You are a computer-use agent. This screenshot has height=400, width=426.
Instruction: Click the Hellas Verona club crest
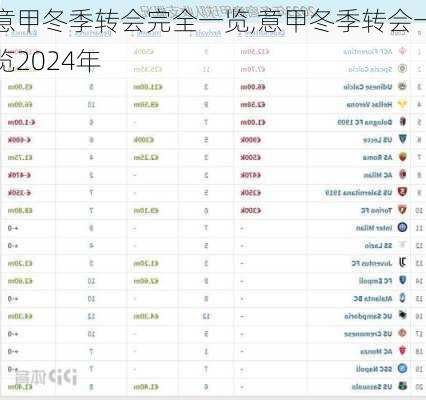[x=403, y=104]
